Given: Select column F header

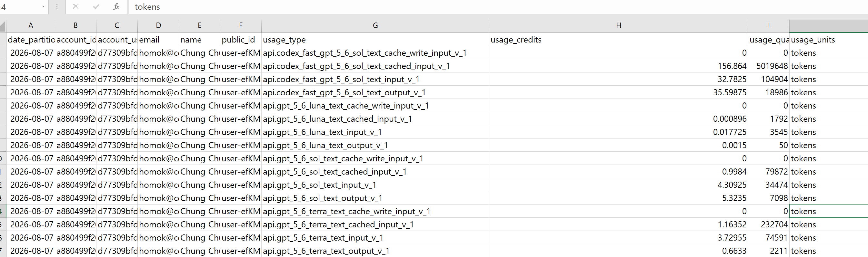Looking at the screenshot, I should [x=241, y=26].
